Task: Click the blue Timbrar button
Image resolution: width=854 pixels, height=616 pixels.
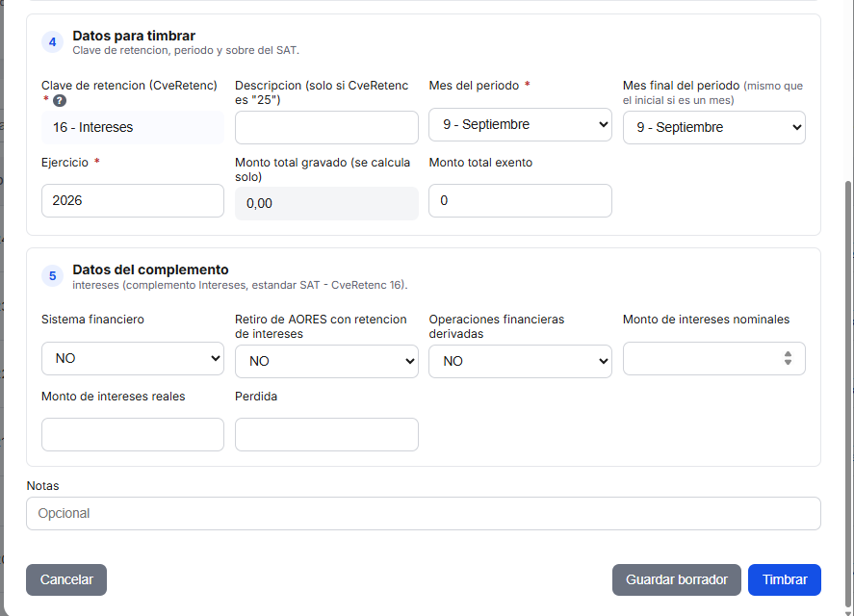Action: 785,579
